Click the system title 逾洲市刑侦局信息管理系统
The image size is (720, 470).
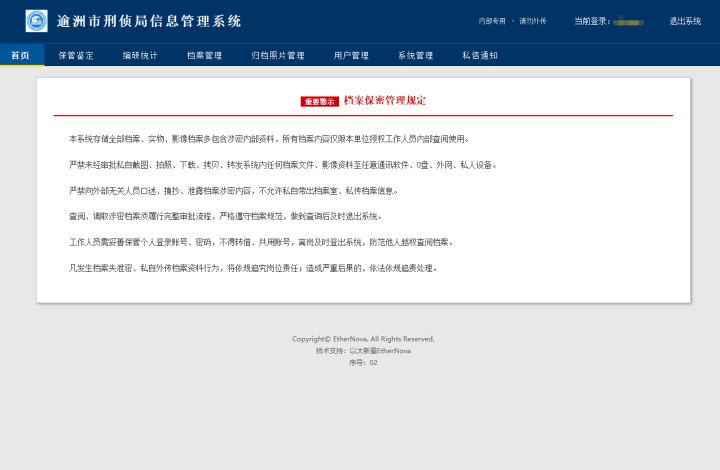[x=149, y=21]
